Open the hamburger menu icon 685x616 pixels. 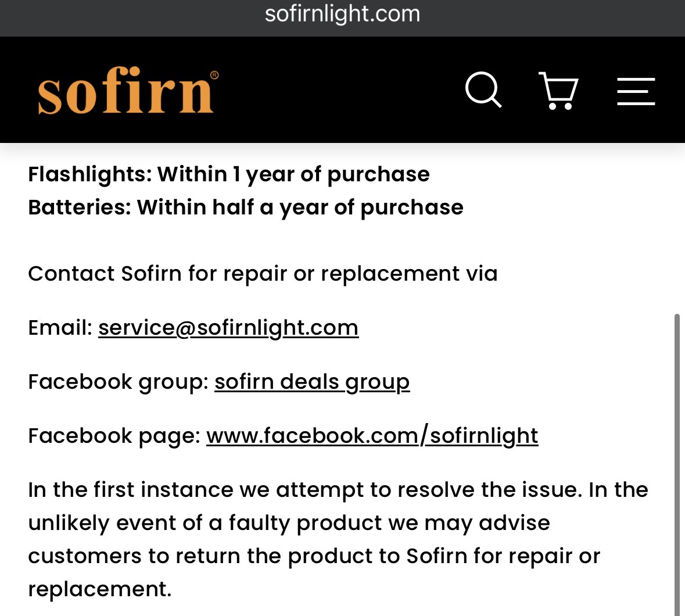[x=636, y=91]
